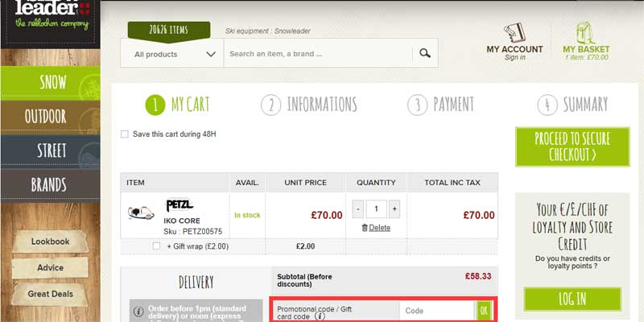This screenshot has width=644, height=322.
Task: Click the Log In button
Action: (x=572, y=299)
